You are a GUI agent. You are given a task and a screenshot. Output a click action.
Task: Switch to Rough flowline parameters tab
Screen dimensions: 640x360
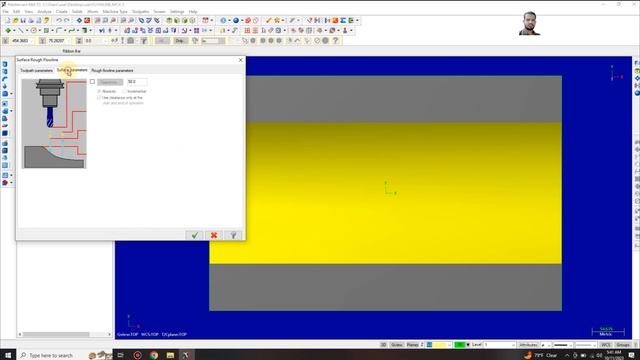[x=112, y=71]
